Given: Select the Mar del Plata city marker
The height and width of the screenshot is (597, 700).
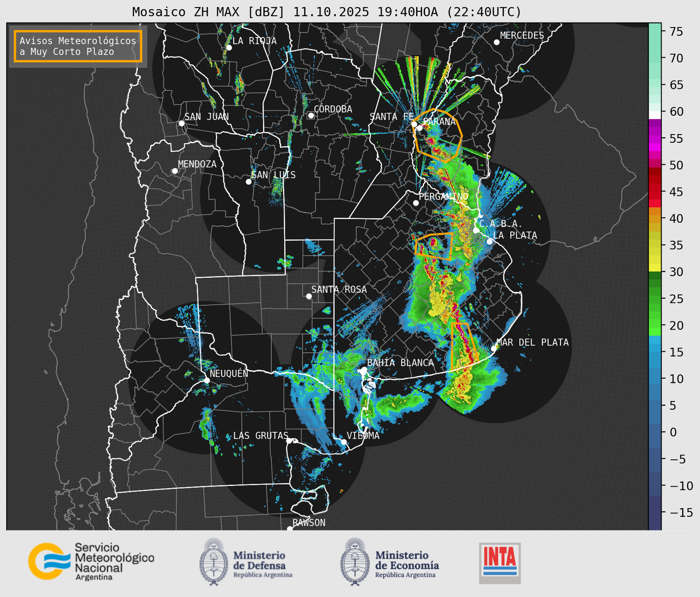Looking at the screenshot, I should [x=494, y=348].
